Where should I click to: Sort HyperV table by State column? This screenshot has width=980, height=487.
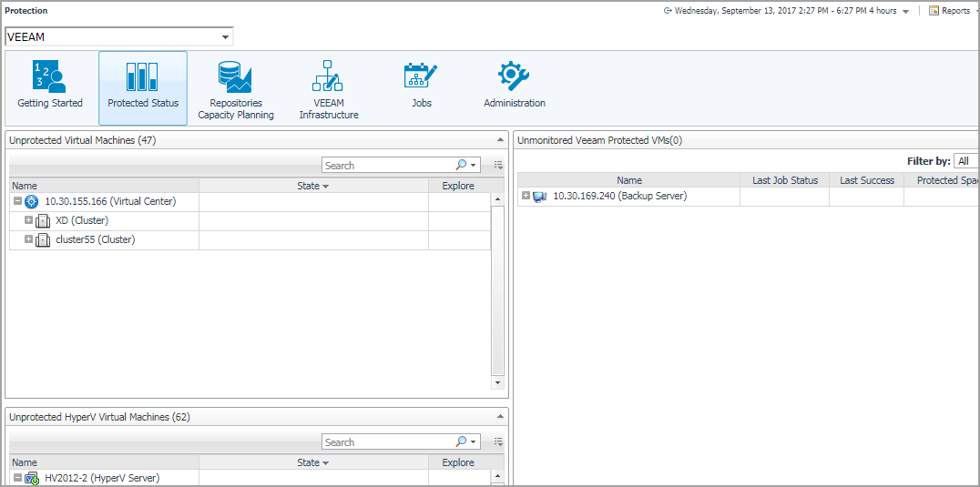click(313, 462)
